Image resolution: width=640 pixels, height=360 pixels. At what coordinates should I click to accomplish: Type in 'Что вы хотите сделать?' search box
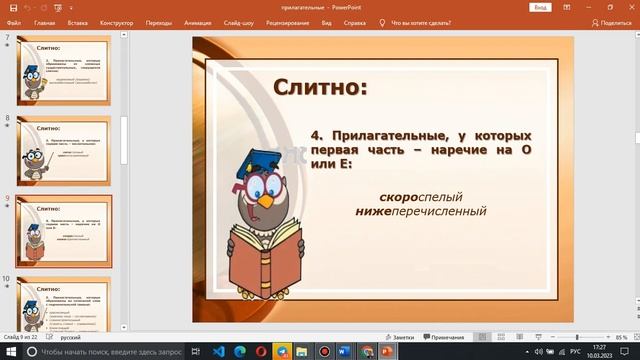click(421, 23)
